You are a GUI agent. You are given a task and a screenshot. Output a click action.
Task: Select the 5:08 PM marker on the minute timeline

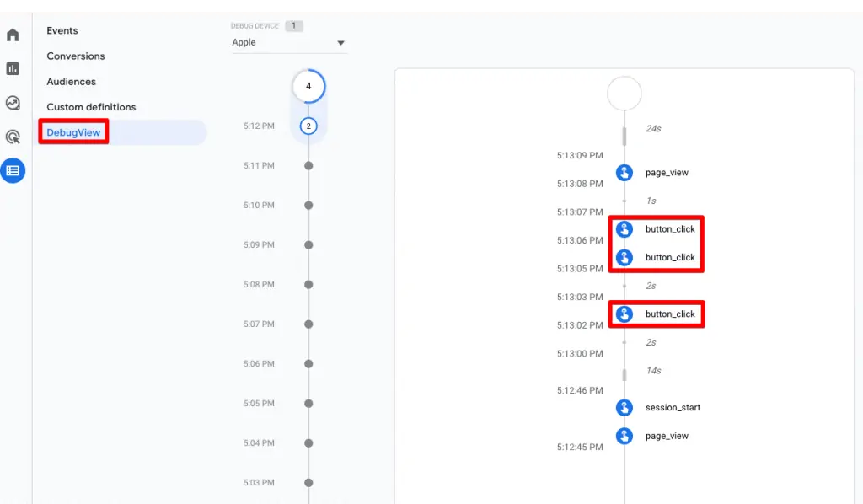tap(308, 284)
